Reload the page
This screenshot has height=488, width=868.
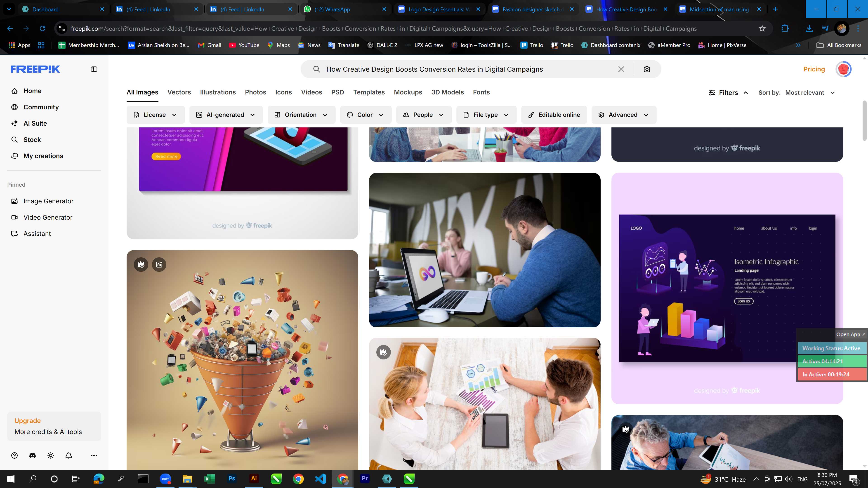click(x=42, y=29)
